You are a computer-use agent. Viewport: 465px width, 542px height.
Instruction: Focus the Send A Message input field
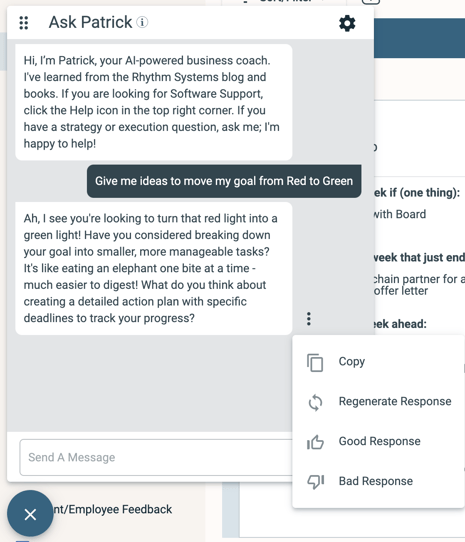156,457
